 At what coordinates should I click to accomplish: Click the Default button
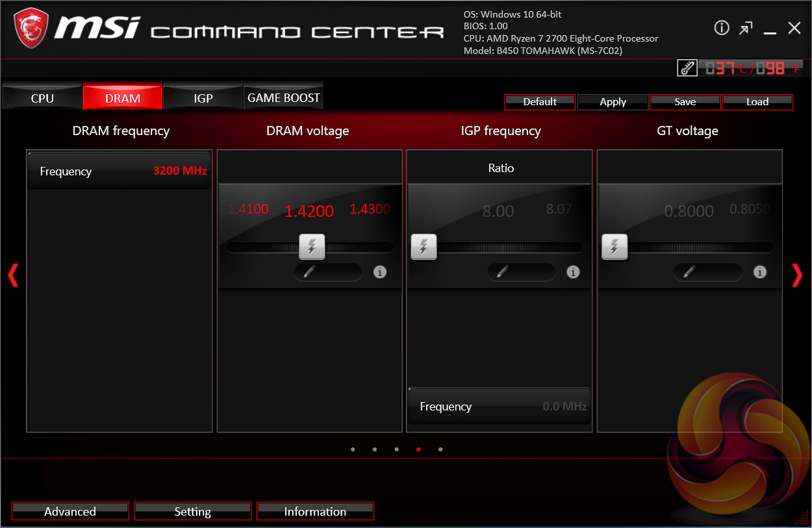pyautogui.click(x=540, y=102)
